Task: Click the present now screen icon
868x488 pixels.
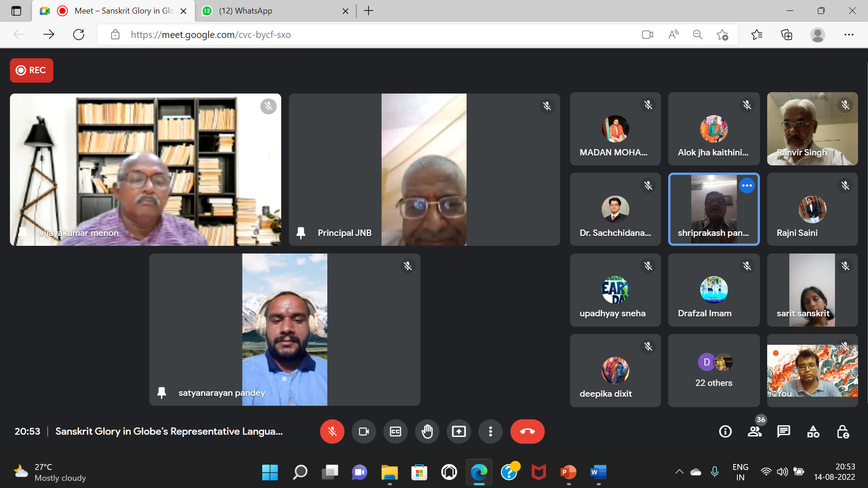Action: point(458,432)
